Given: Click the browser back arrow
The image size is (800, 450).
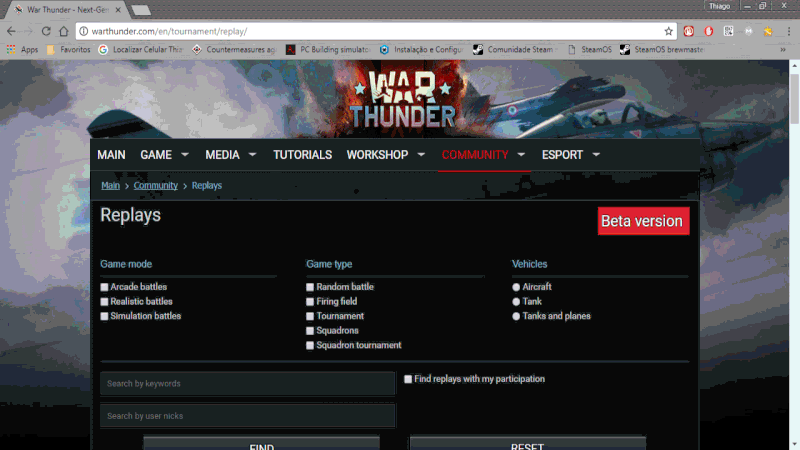Looking at the screenshot, I should click(11, 31).
